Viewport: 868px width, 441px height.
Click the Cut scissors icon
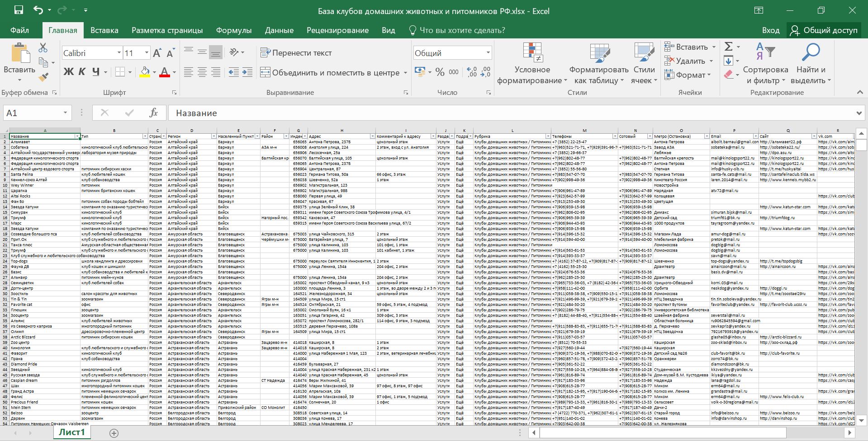pyautogui.click(x=43, y=47)
